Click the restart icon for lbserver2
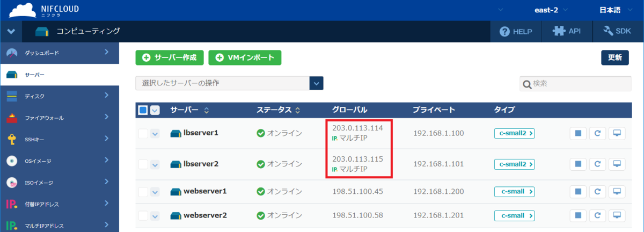644x232 pixels. [597, 164]
